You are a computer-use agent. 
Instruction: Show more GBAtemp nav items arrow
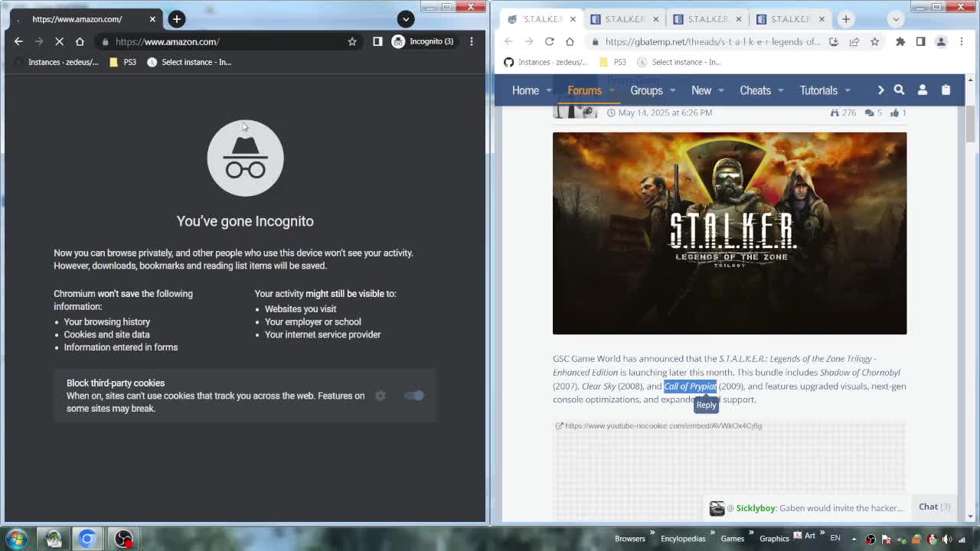click(880, 90)
